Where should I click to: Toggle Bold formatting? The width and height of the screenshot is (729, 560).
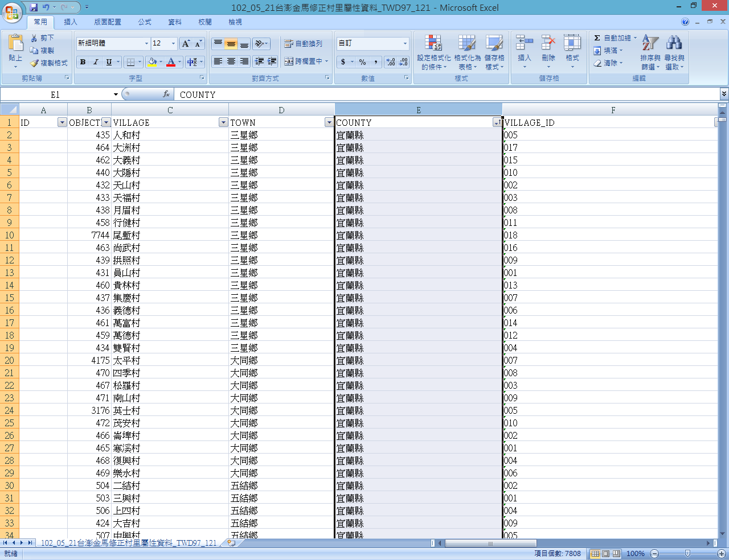pos(83,62)
